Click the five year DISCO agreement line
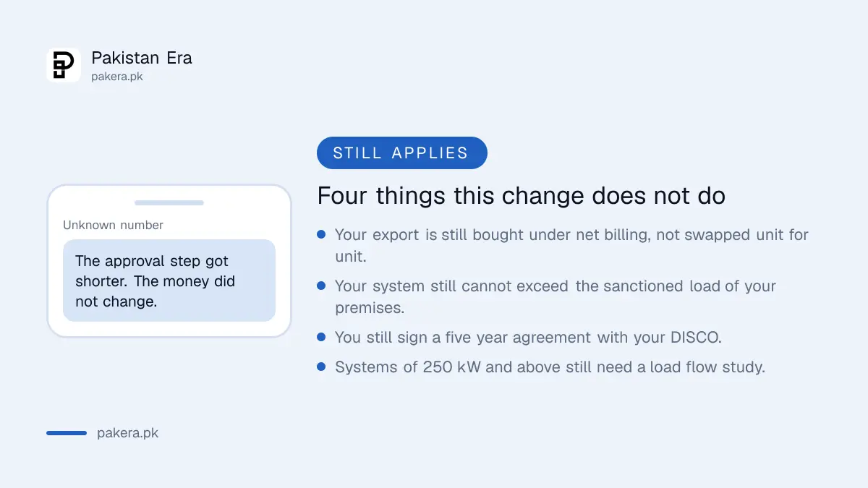 point(528,338)
